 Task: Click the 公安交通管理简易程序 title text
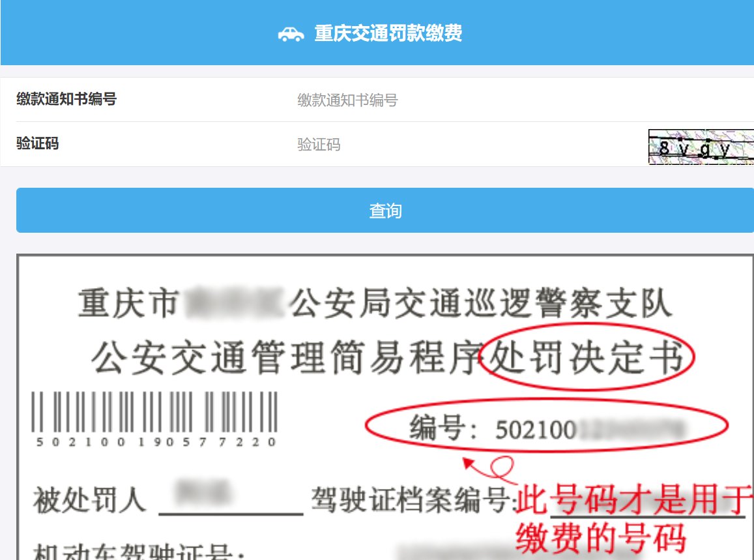tap(287, 357)
